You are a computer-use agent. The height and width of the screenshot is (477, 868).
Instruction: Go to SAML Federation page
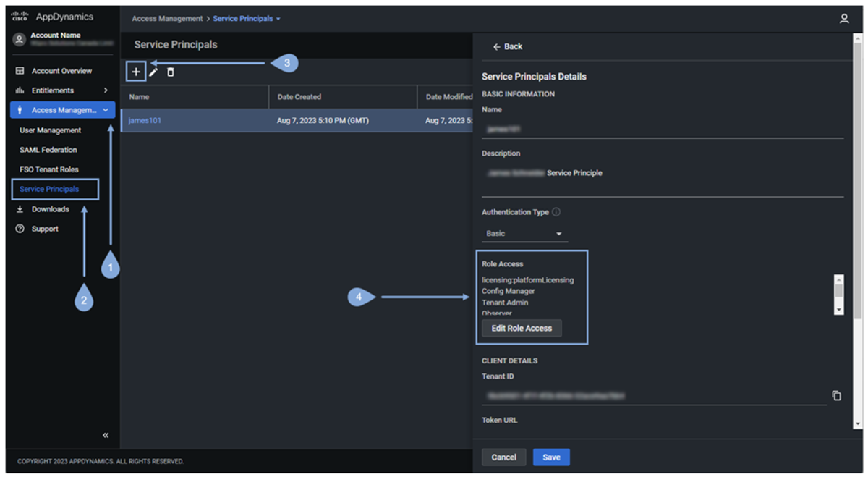48,150
